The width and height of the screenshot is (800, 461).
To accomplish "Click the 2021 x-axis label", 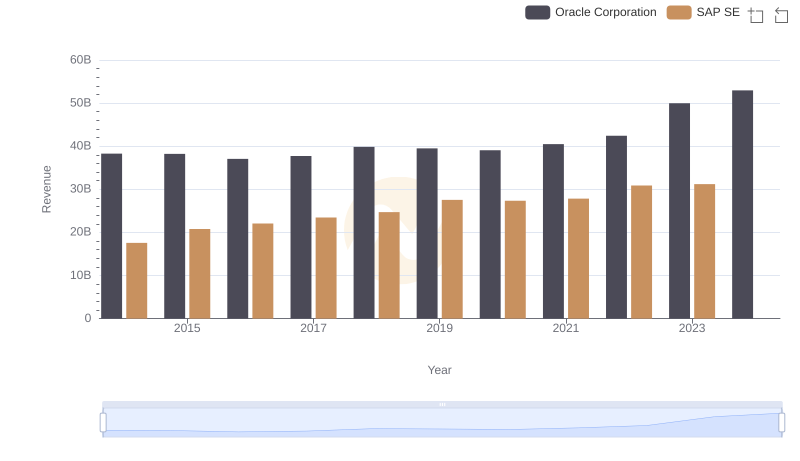I will click(566, 328).
